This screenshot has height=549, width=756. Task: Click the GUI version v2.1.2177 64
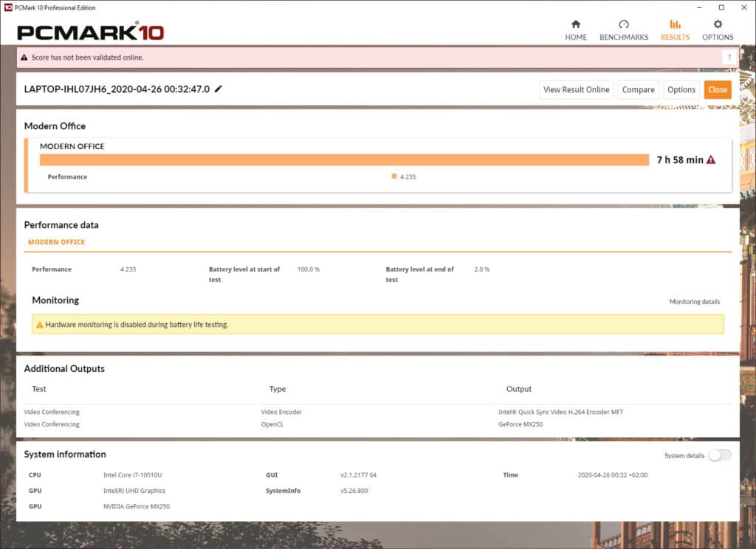358,474
